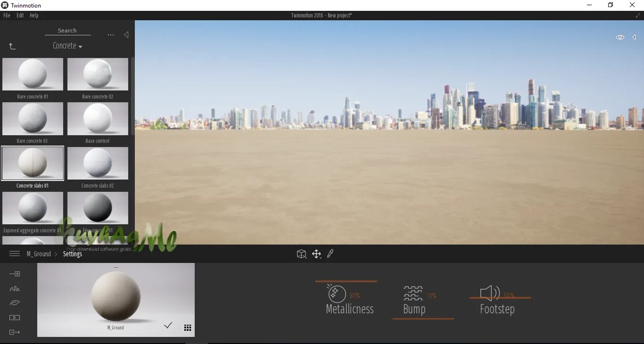
Task: Open the Settings leaf icon in sidebar
Action: pyautogui.click(x=15, y=303)
